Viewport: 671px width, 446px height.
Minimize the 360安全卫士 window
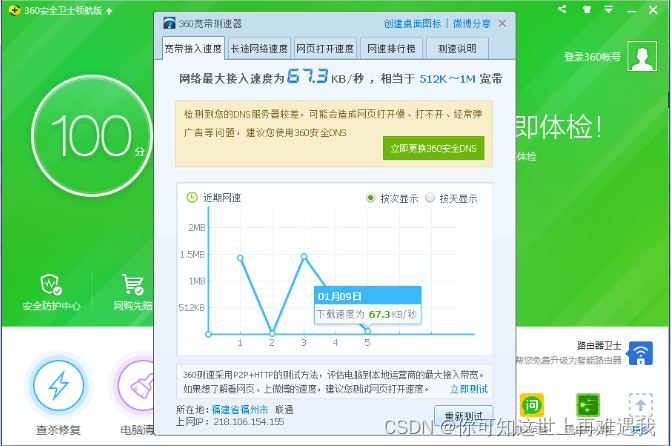pyautogui.click(x=631, y=11)
